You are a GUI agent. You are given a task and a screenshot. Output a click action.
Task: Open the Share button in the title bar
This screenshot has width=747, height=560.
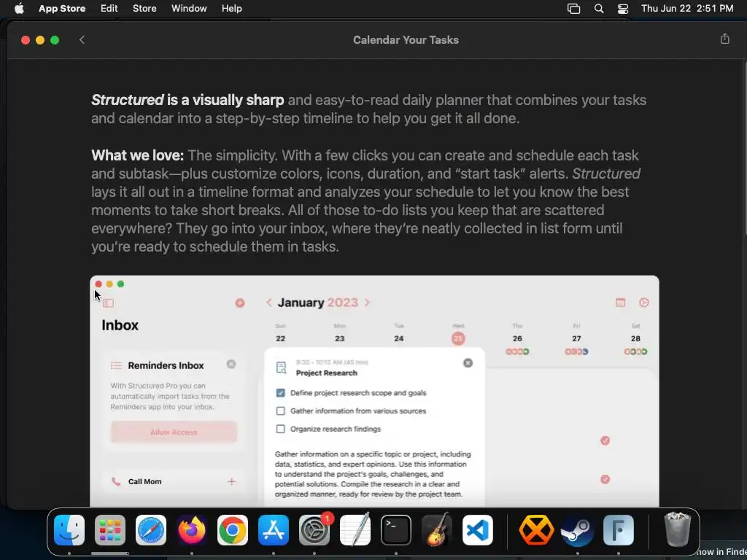724,39
